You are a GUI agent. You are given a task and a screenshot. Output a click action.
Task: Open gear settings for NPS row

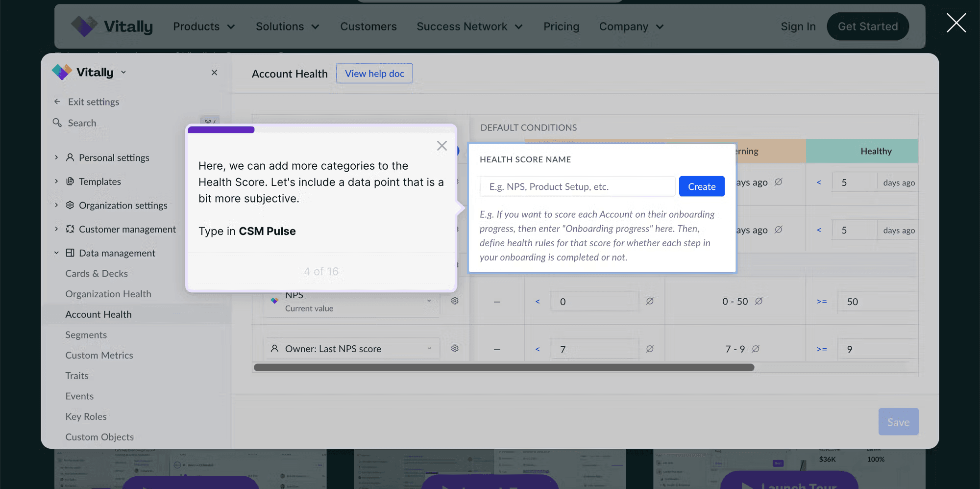click(x=455, y=301)
